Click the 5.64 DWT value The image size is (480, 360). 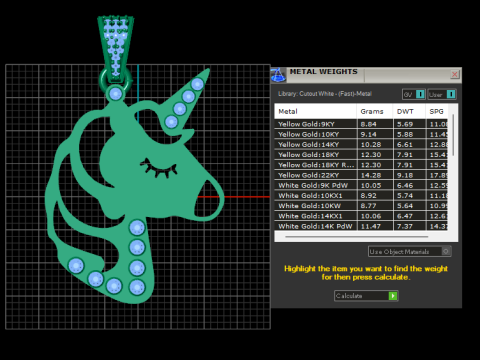click(405, 206)
